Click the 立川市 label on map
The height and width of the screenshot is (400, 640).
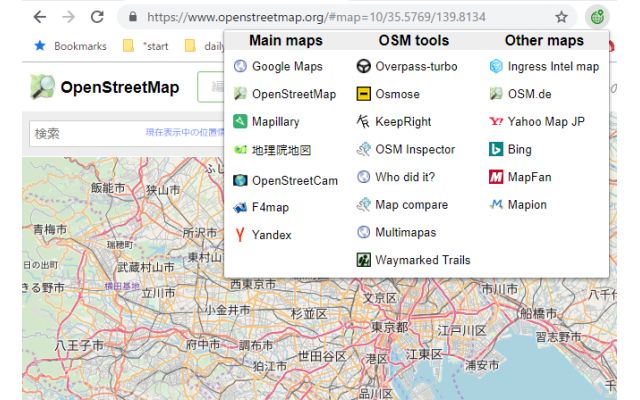tap(158, 293)
